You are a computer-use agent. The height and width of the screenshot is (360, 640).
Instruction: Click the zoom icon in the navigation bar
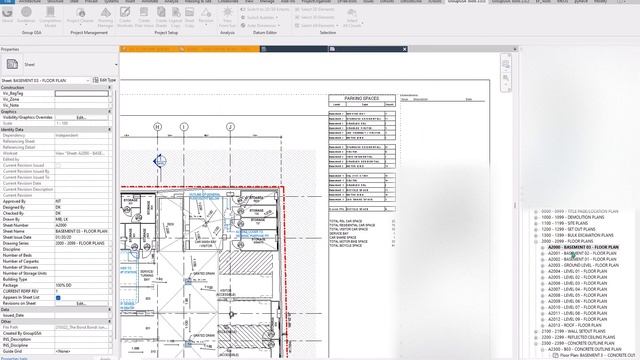coord(506,79)
